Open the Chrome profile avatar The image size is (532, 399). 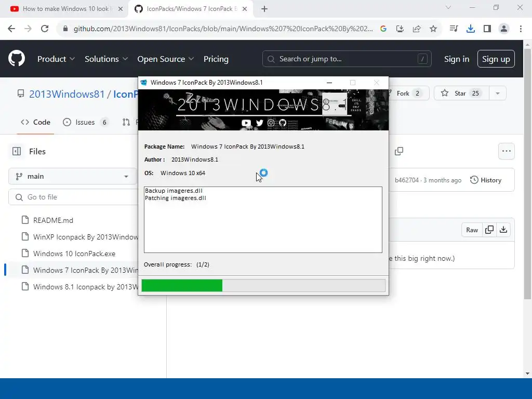(504, 29)
